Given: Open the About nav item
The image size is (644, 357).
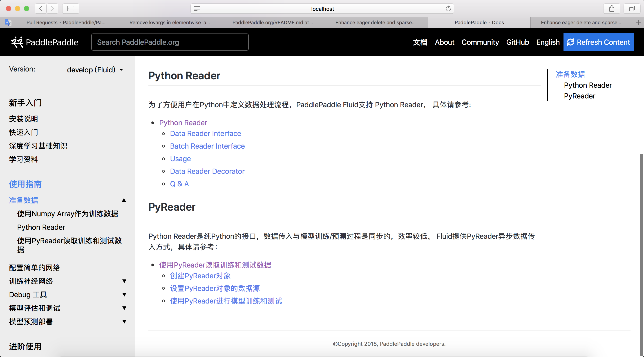Looking at the screenshot, I should [x=445, y=42].
